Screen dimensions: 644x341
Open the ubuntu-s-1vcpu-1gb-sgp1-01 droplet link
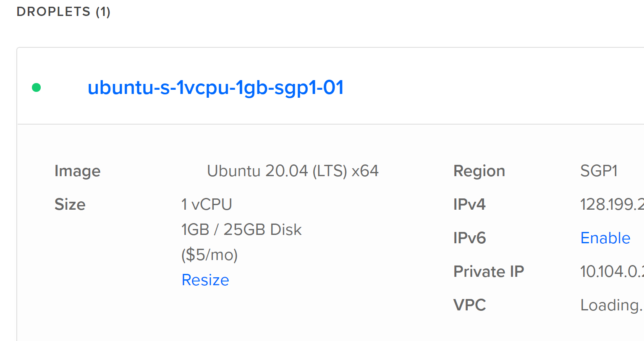coord(215,88)
